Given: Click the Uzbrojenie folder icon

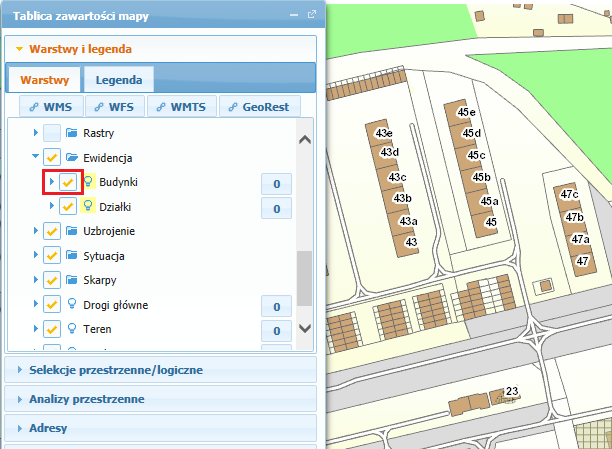Looking at the screenshot, I should [71, 231].
